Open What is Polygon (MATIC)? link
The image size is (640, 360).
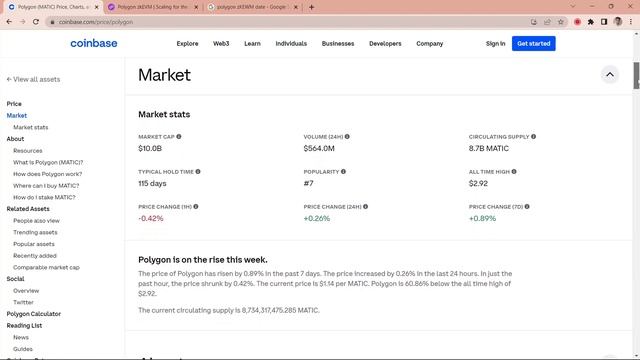point(48,162)
